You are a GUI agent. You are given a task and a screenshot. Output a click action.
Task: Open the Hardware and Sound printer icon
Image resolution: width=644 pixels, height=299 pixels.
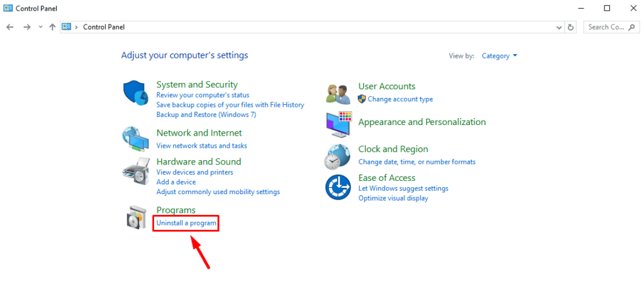pos(136,172)
